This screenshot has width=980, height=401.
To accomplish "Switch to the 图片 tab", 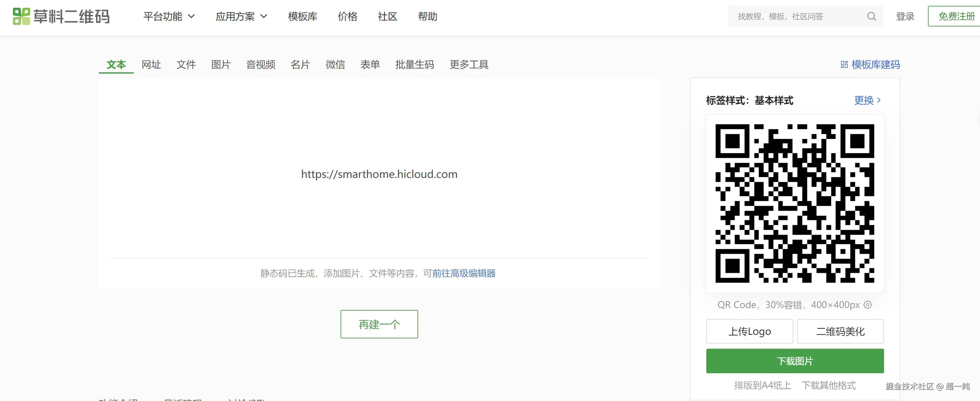I will pos(221,65).
